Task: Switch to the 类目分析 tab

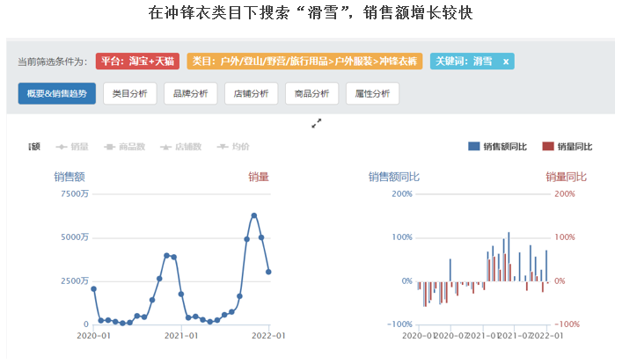Action: point(130,94)
